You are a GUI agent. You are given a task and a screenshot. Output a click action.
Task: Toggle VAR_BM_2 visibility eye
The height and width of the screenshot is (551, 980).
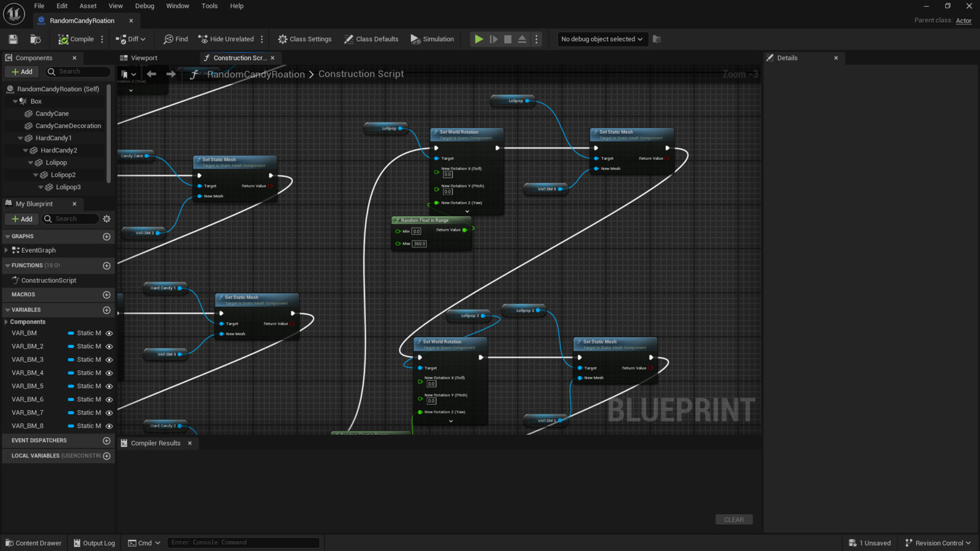coord(109,347)
